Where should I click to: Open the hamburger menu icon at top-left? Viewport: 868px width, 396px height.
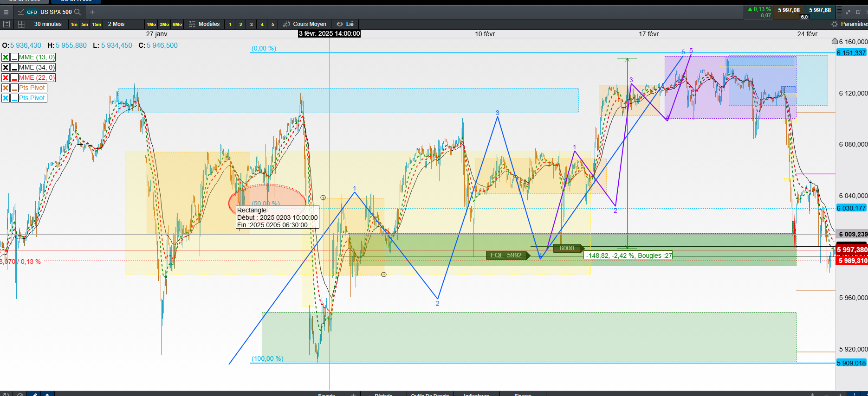[6, 12]
